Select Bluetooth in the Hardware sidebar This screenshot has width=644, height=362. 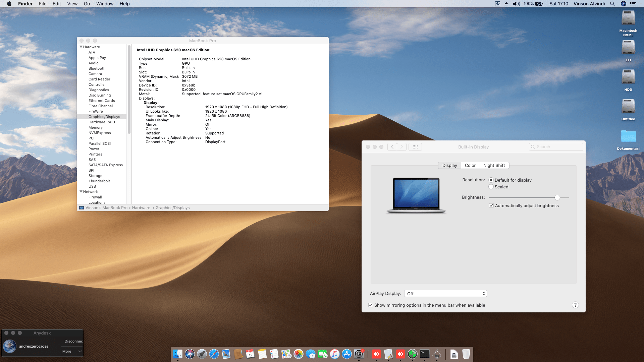coord(97,68)
